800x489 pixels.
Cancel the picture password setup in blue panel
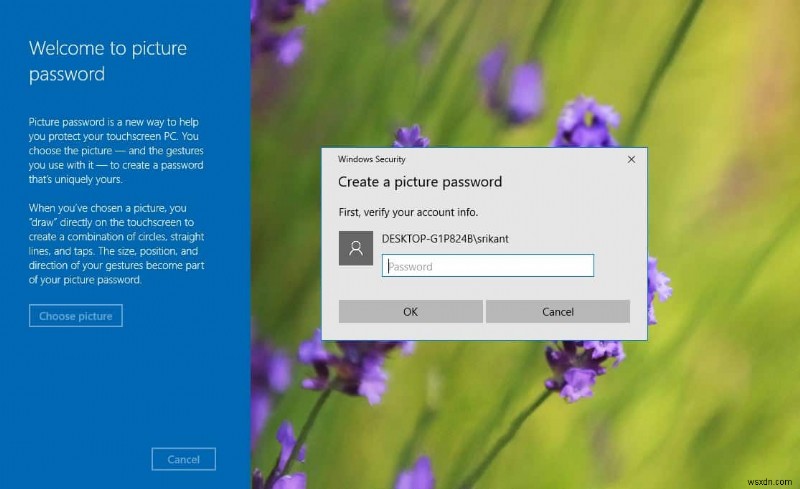click(184, 459)
